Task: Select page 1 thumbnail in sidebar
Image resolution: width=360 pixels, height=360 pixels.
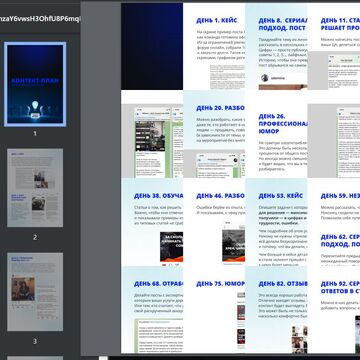Action: click(x=35, y=84)
